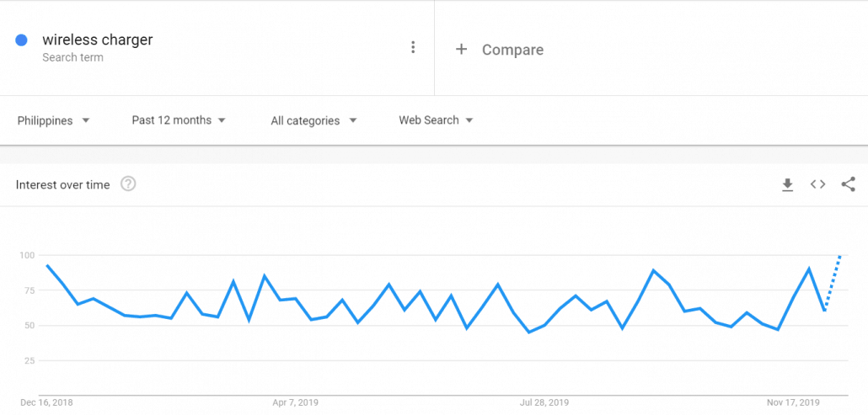
Task: Click the Search term subtitle
Action: click(x=72, y=58)
